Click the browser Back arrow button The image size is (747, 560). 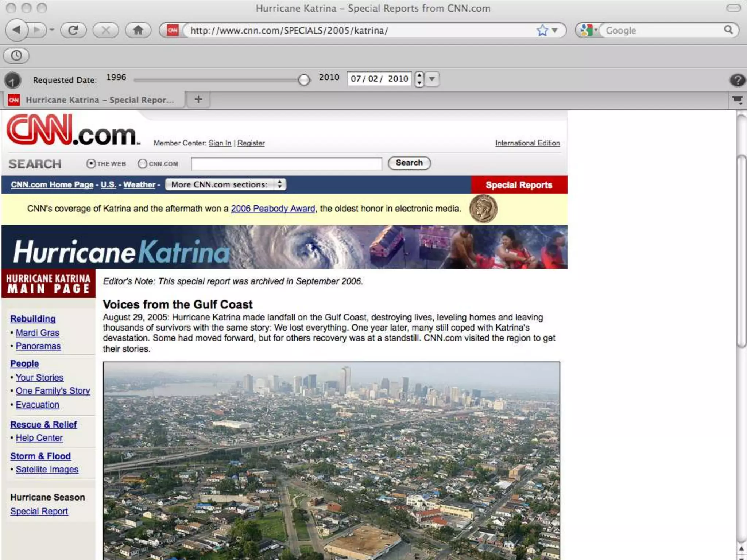(16, 30)
